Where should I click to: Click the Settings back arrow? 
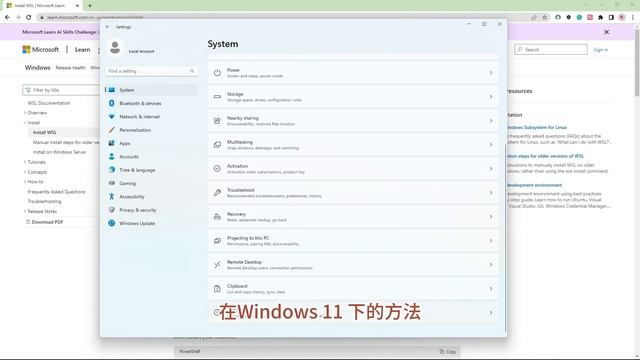click(108, 27)
